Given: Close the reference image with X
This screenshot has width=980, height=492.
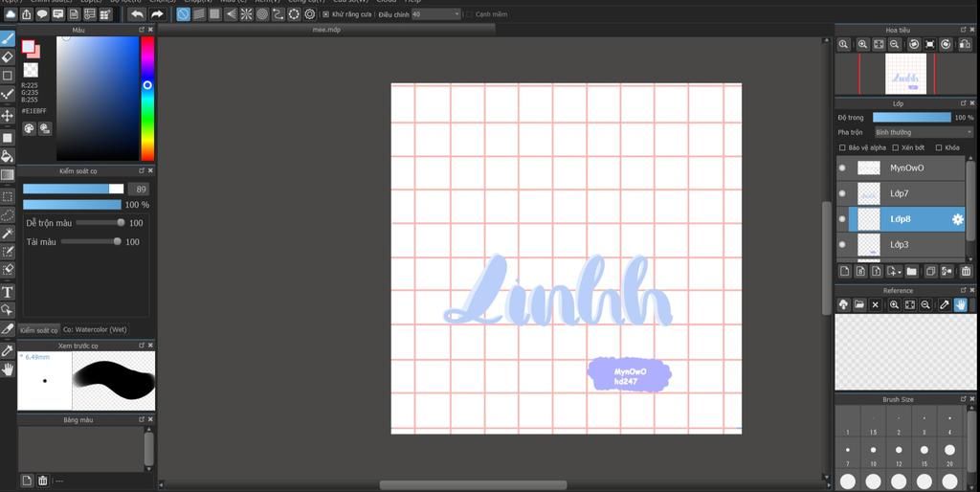Looking at the screenshot, I should pos(875,304).
